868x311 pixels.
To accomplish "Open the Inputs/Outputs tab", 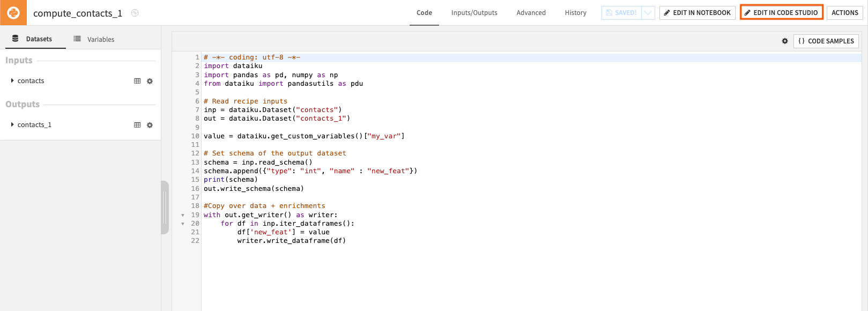I will click(474, 13).
